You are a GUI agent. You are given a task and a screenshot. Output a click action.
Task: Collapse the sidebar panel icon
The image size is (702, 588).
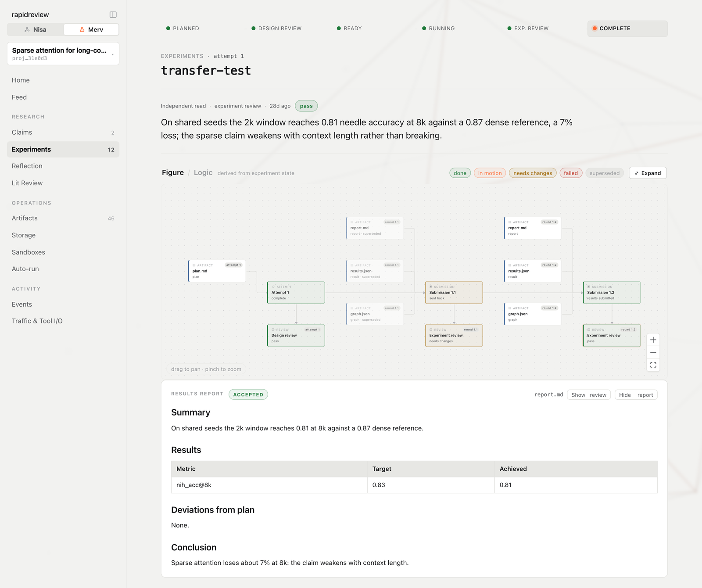tap(113, 14)
